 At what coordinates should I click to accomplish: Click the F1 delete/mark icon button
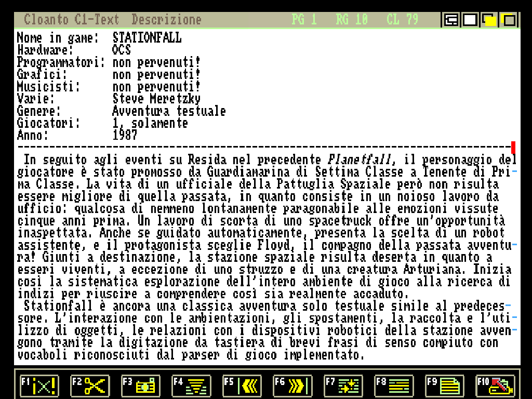[39, 386]
